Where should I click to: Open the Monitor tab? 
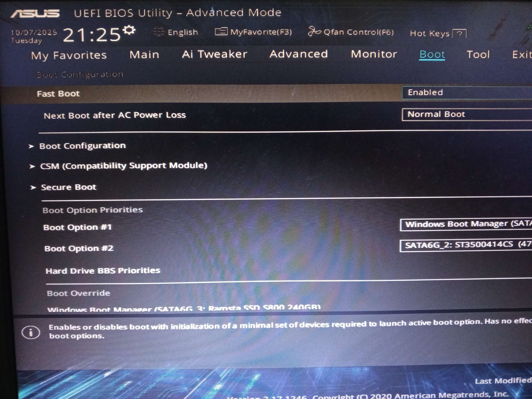tap(374, 54)
